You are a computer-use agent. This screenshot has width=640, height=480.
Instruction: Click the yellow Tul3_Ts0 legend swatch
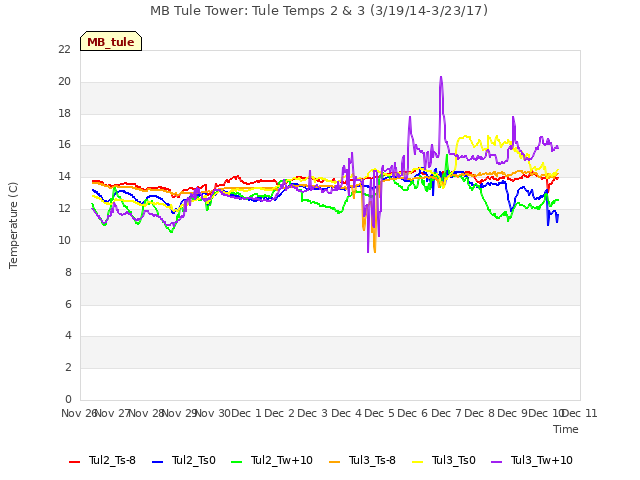click(x=418, y=461)
